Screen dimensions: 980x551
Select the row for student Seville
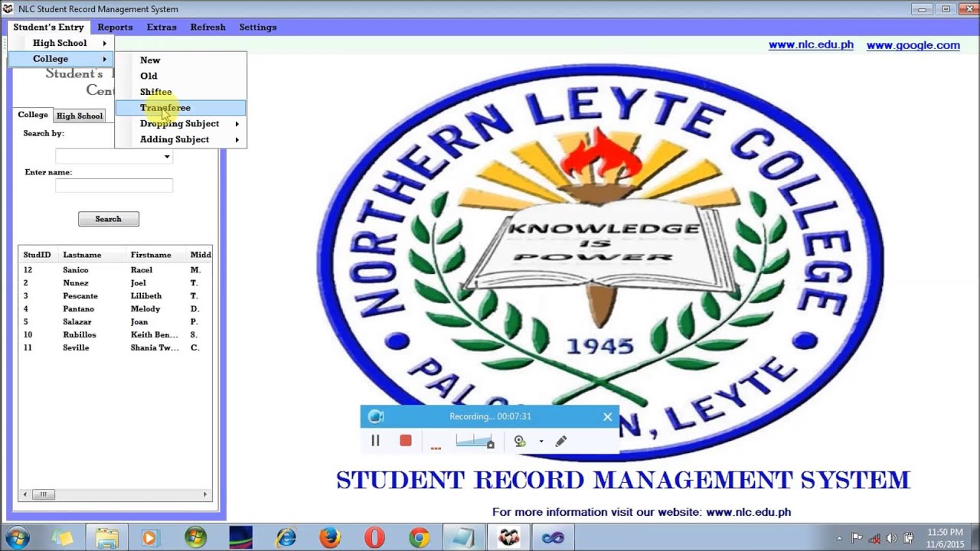coord(115,348)
